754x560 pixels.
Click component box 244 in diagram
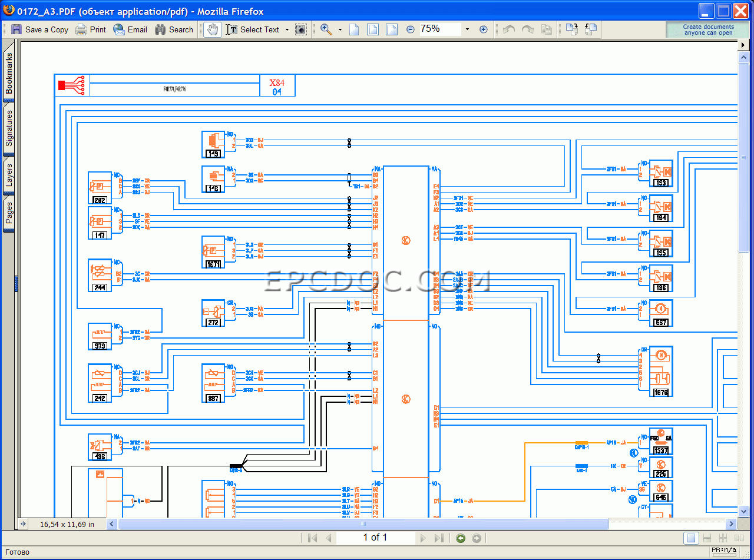(100, 276)
